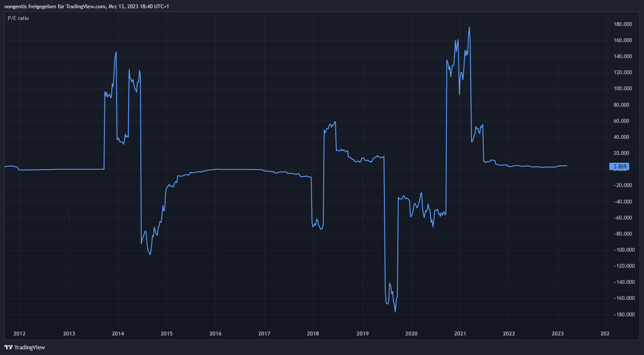Select the 2023 year label
The width and height of the screenshot is (644, 355).
(x=557, y=334)
